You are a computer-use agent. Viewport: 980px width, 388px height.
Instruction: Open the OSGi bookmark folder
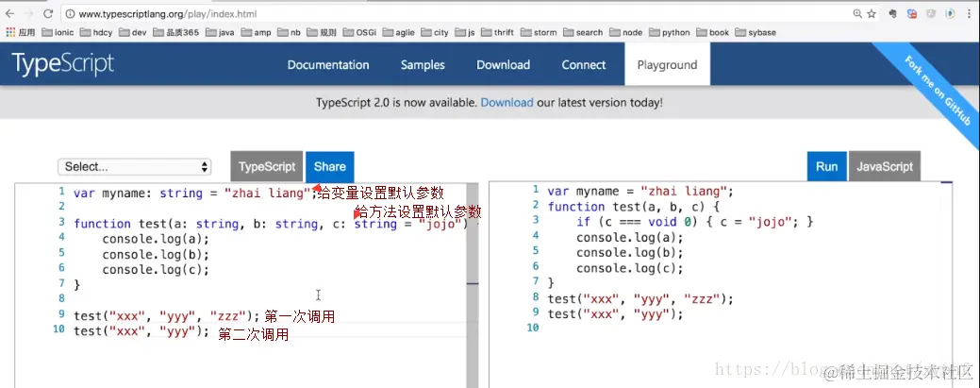[x=359, y=32]
